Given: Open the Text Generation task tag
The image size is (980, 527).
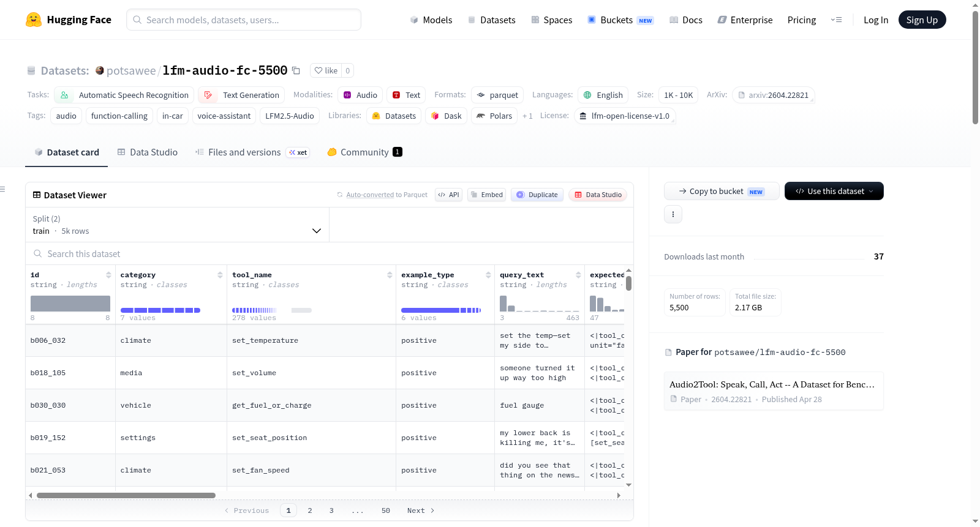Looking at the screenshot, I should (241, 95).
